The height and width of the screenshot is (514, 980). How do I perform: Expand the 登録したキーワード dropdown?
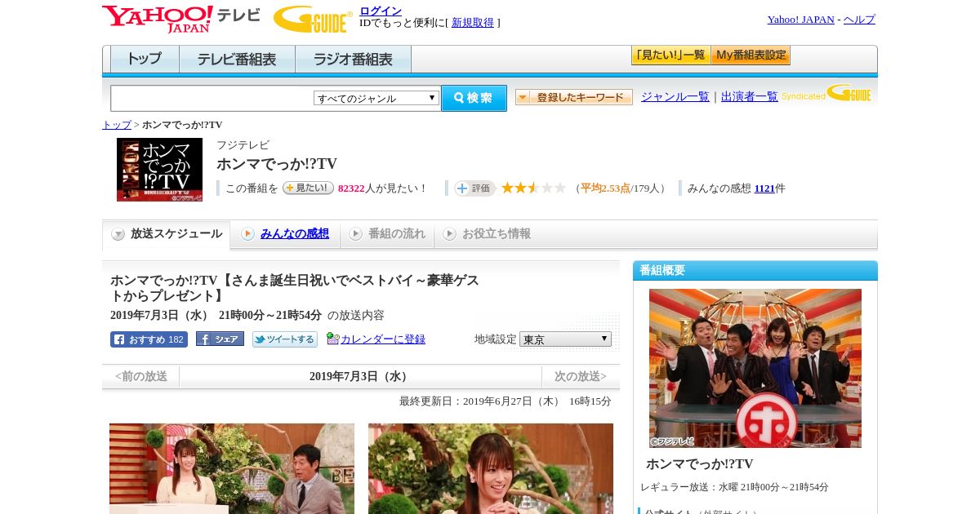tap(574, 97)
